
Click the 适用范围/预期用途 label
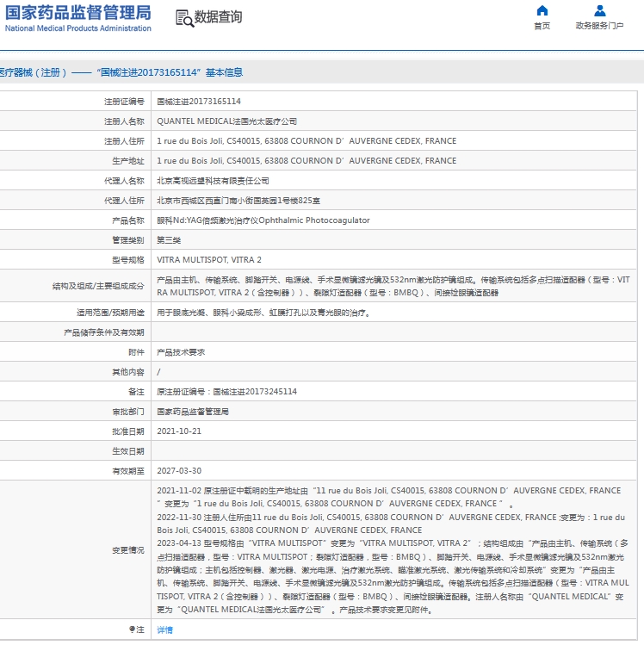(x=110, y=313)
